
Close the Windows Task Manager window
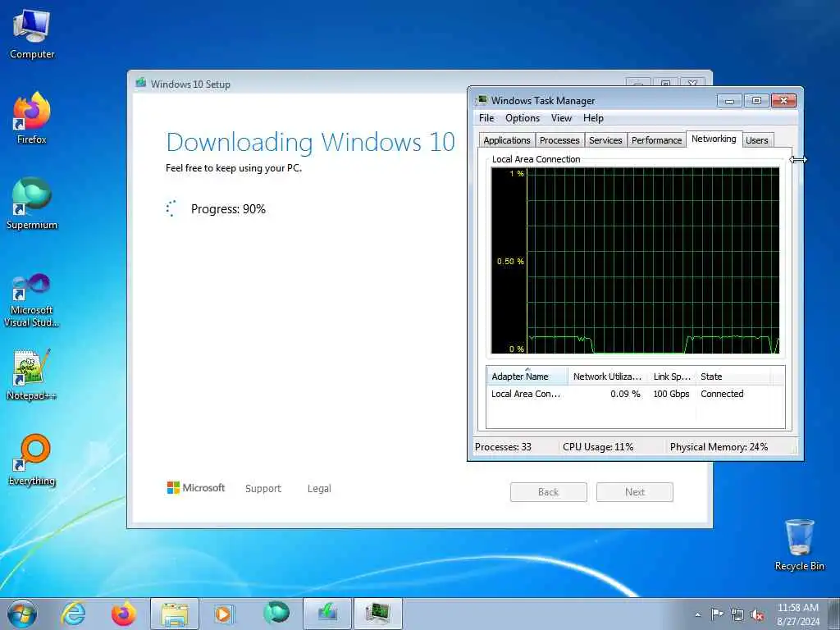pos(783,100)
